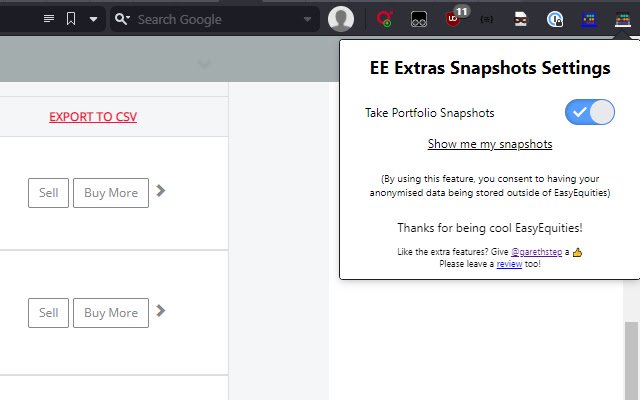Bookmark this page with bookmark icon
The image size is (640, 400).
pos(71,19)
